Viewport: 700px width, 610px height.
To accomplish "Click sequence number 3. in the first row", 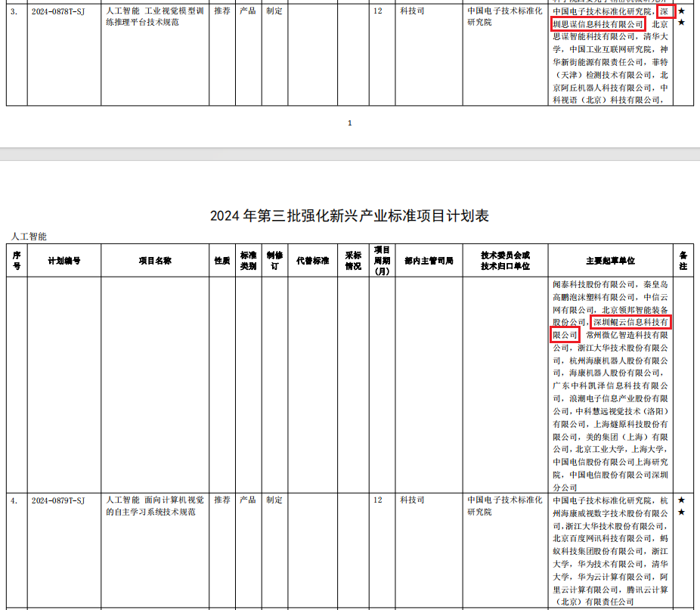I will pyautogui.click(x=14, y=11).
